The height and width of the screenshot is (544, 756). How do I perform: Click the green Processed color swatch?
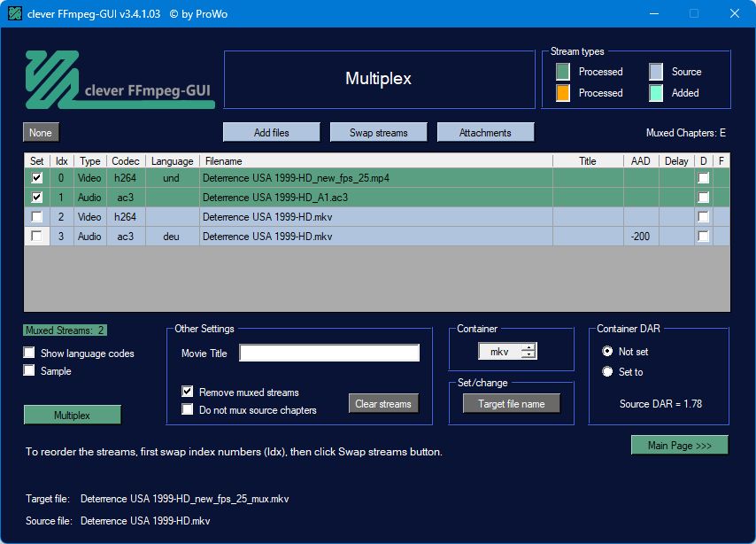(x=563, y=72)
